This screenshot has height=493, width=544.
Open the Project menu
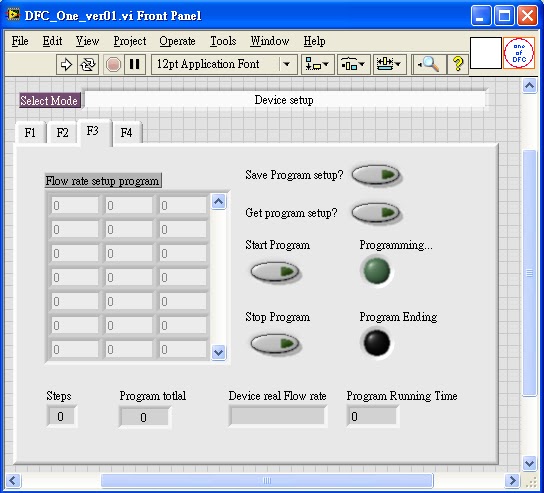130,41
